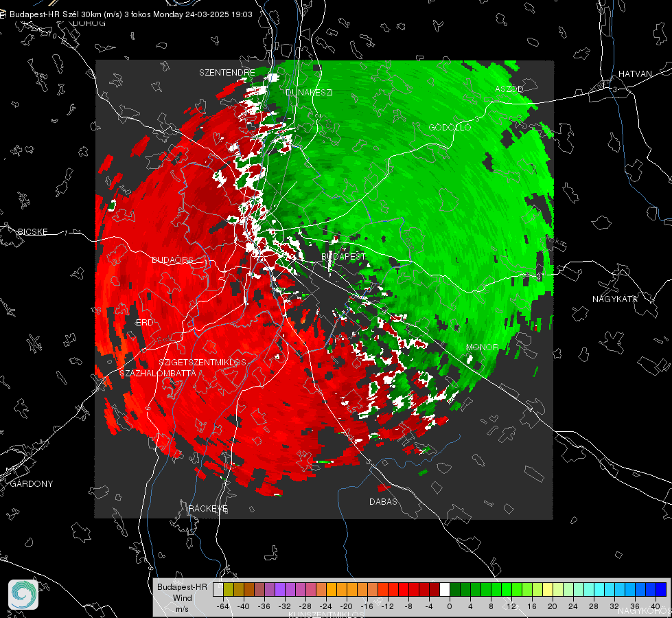Click the BICSKE map label

(32, 231)
